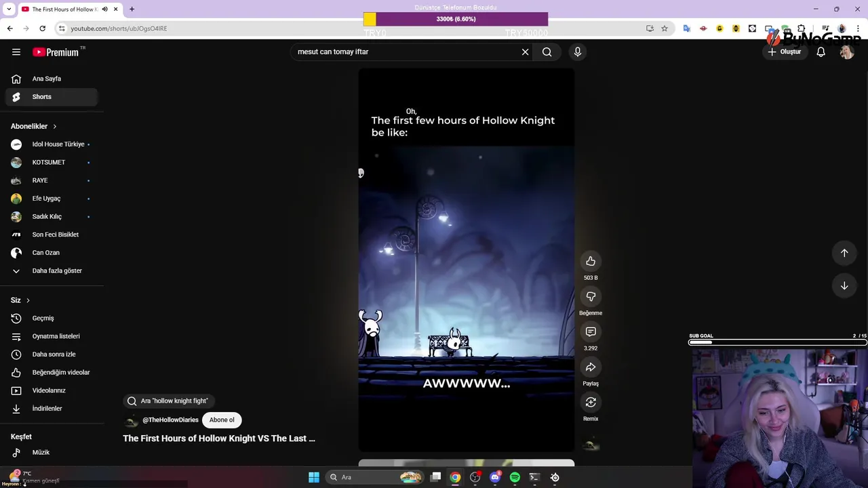Image resolution: width=868 pixels, height=488 pixels.
Task: Open Efe Uygaç subscription channel
Action: pyautogui.click(x=52, y=199)
